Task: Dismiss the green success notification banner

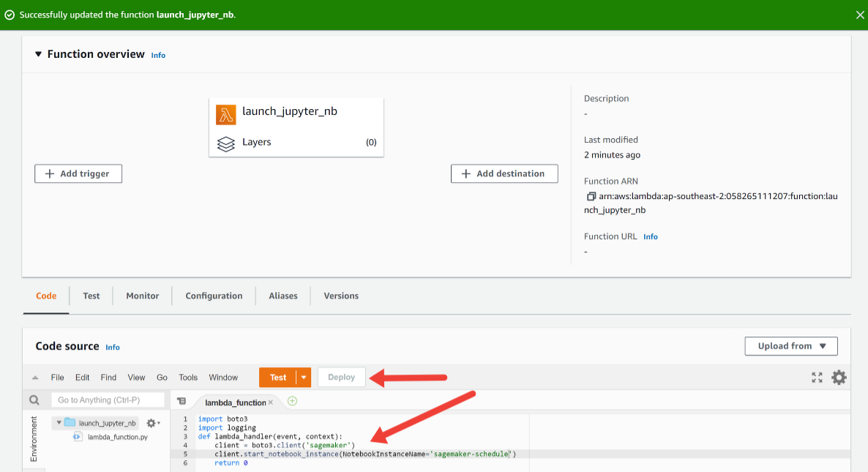Action: click(860, 15)
